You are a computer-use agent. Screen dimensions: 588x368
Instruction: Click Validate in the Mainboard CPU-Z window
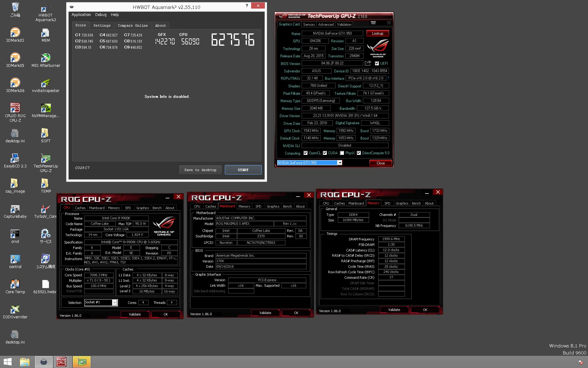tap(265, 313)
